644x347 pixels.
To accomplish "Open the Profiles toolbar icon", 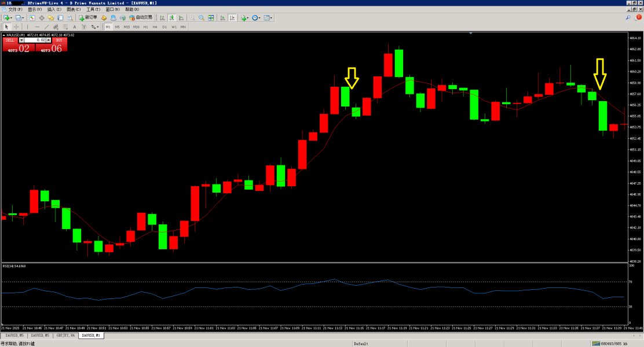I will click(x=18, y=17).
